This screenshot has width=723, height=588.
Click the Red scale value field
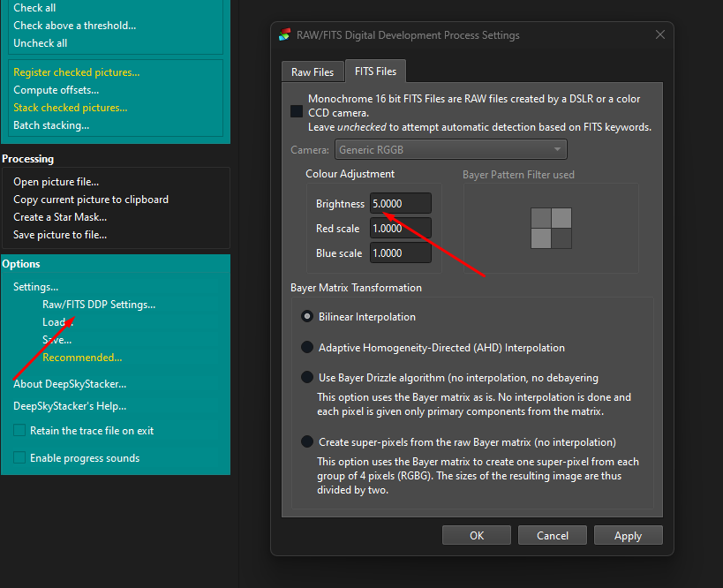400,229
